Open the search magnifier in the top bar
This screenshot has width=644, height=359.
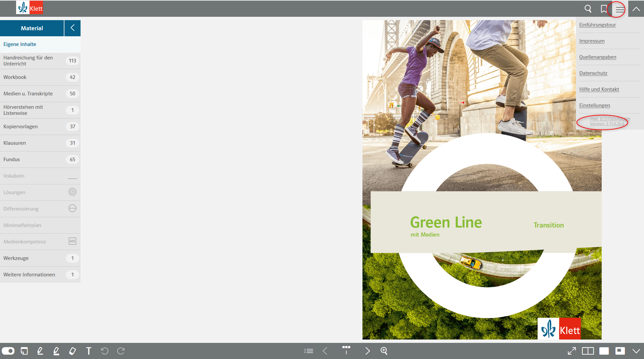click(x=588, y=9)
